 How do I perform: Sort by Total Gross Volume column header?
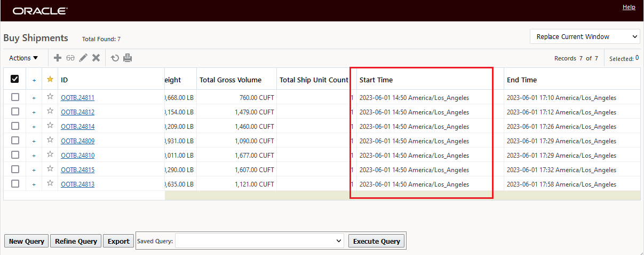pyautogui.click(x=230, y=80)
